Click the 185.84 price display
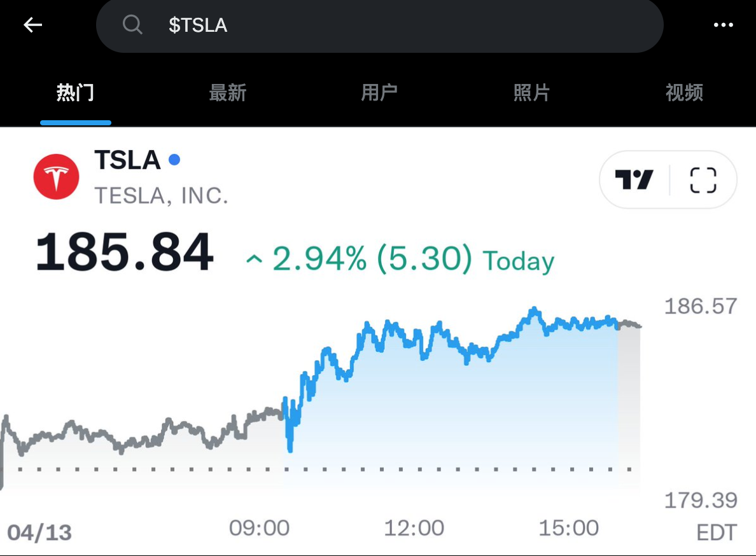The height and width of the screenshot is (556, 756). pyautogui.click(x=125, y=253)
